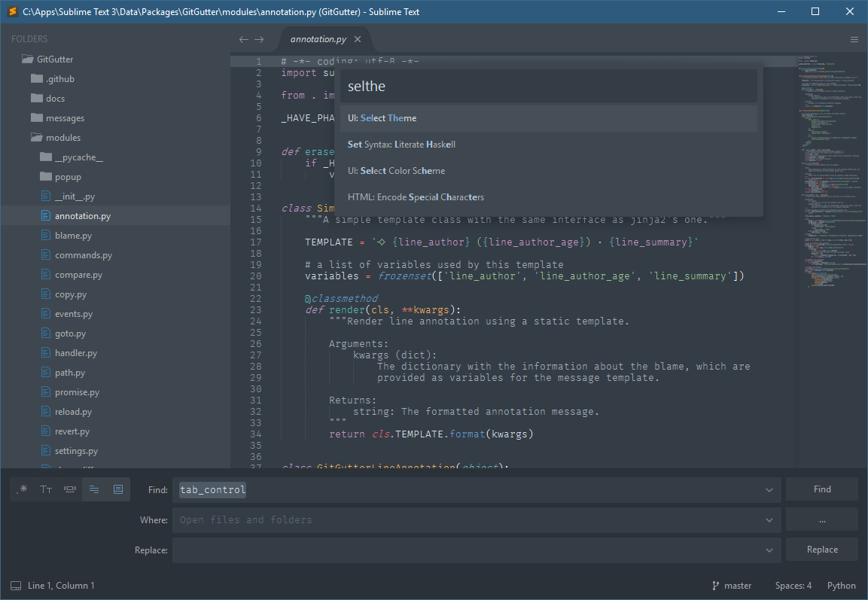This screenshot has width=868, height=600.
Task: Click the '...' where options button
Action: coord(822,519)
